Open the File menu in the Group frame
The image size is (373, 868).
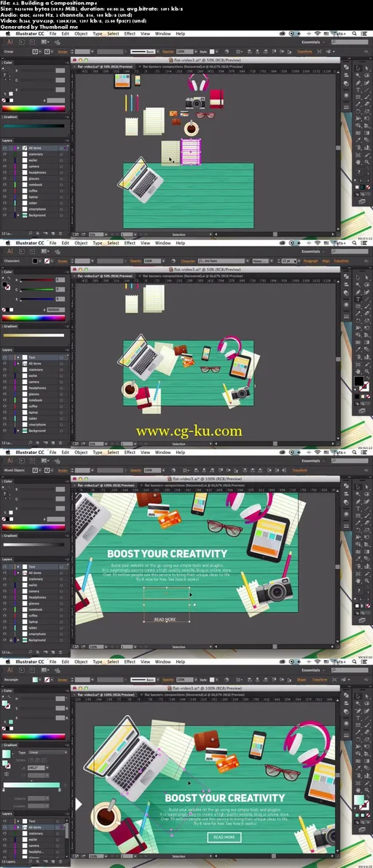click(x=52, y=33)
